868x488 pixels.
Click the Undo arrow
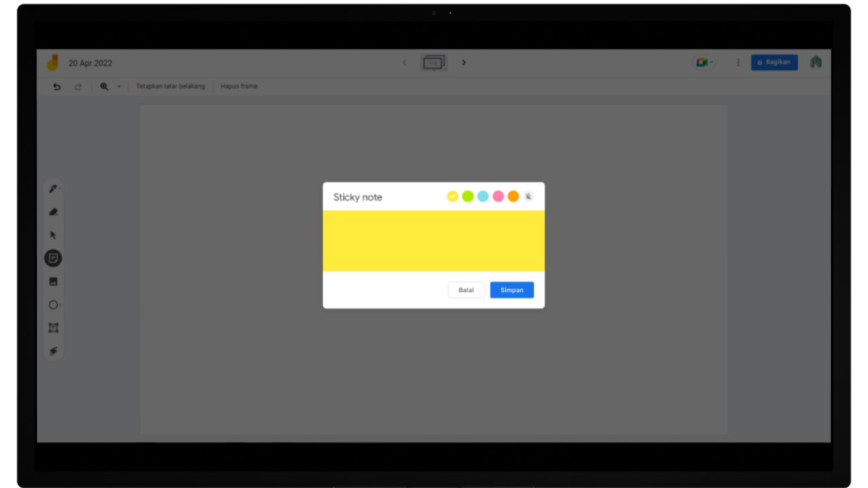[57, 87]
